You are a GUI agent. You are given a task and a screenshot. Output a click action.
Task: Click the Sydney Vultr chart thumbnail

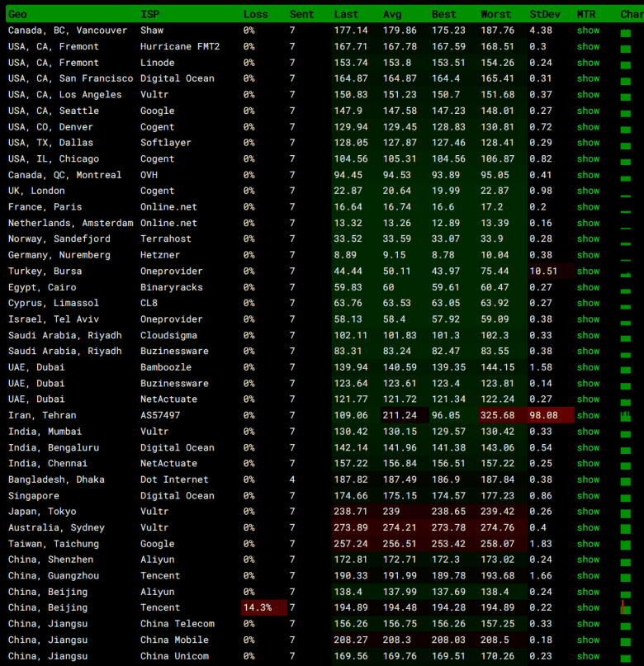coord(625,529)
